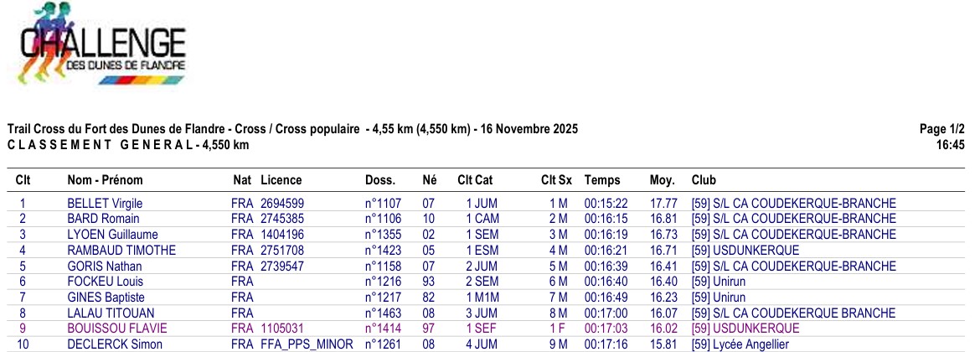The width and height of the screenshot is (980, 352).
Task: Click the Nat column header
Action: [243, 180]
